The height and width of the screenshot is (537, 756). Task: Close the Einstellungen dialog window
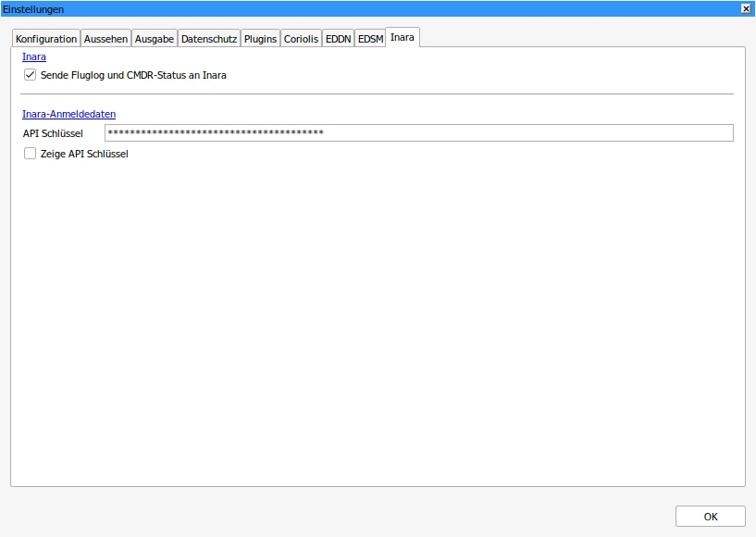pos(746,8)
